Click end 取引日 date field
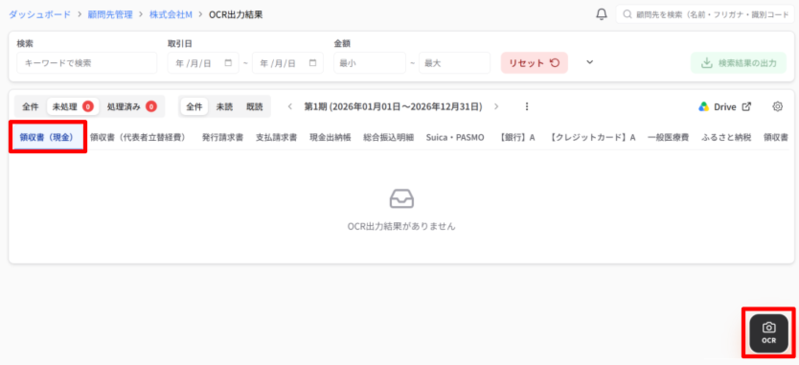The width and height of the screenshot is (799, 365). [288, 63]
